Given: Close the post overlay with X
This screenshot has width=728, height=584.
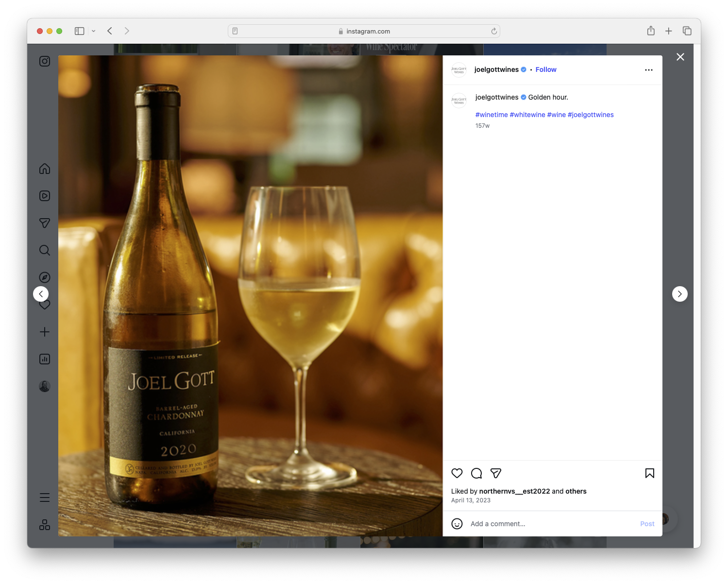Looking at the screenshot, I should pyautogui.click(x=680, y=57).
